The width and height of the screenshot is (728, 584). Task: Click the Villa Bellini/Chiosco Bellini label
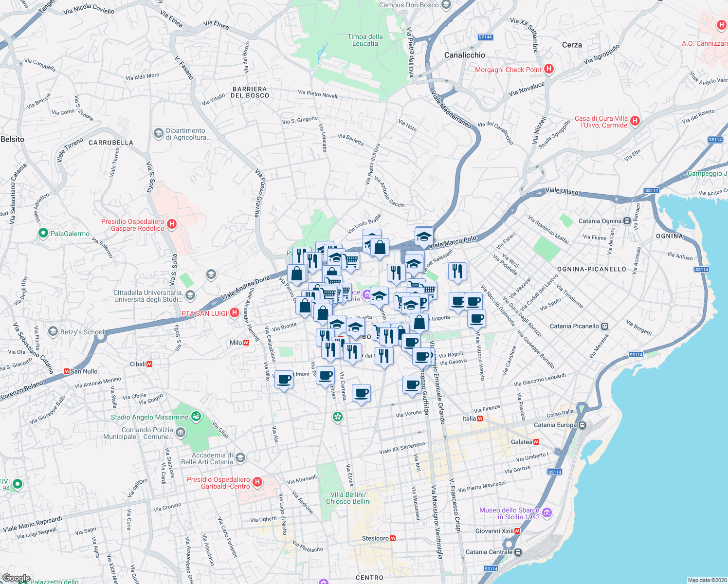click(348, 498)
